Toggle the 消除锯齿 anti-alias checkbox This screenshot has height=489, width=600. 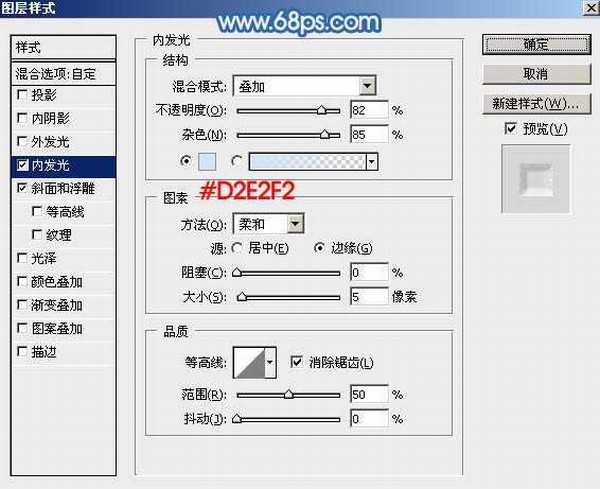[296, 362]
